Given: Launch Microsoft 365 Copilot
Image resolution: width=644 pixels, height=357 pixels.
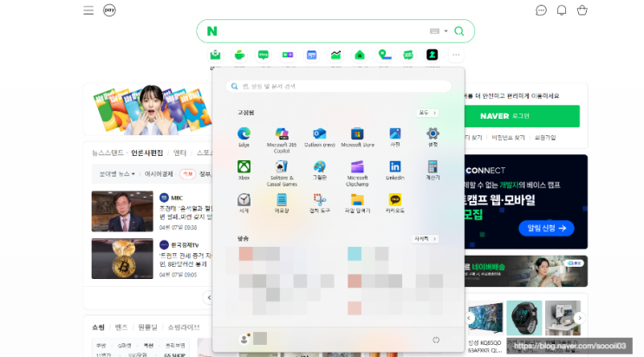Looking at the screenshot, I should tap(282, 134).
